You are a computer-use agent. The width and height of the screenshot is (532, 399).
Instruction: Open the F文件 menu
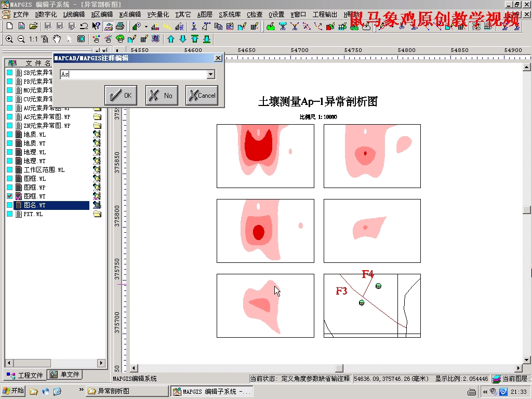(x=21, y=15)
